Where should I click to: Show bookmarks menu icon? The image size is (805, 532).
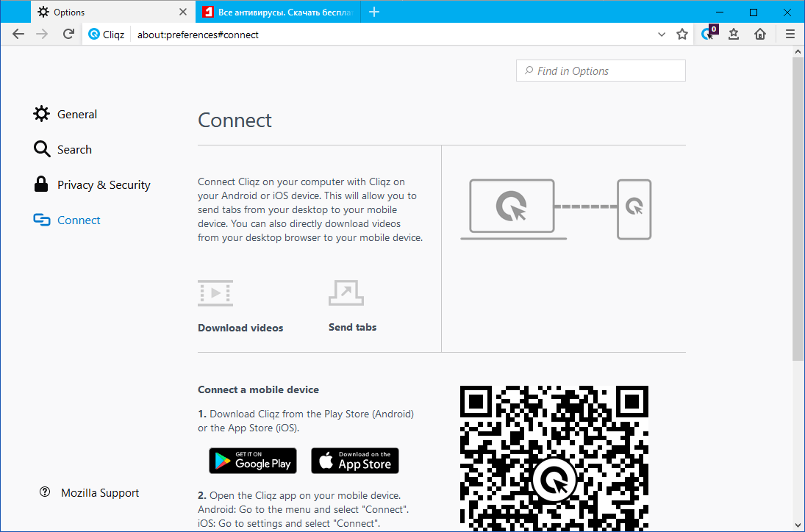pos(734,35)
